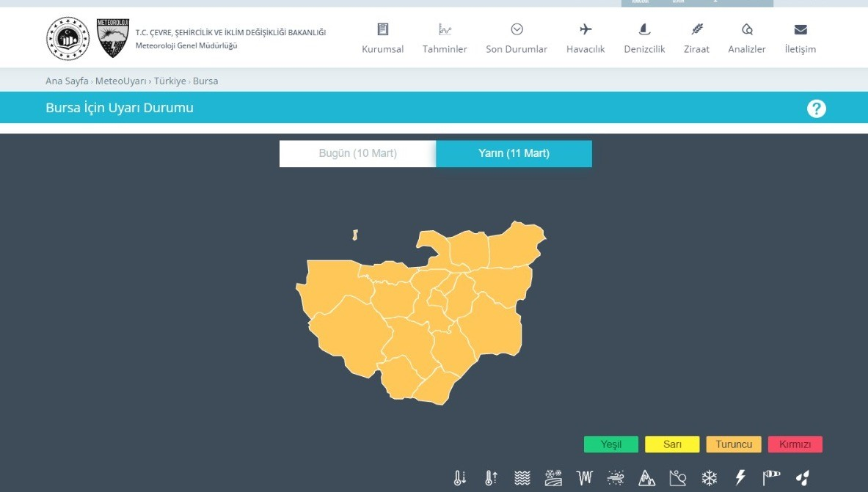868x492 pixels.
Task: Open the Havacılık menu
Action: 586,39
